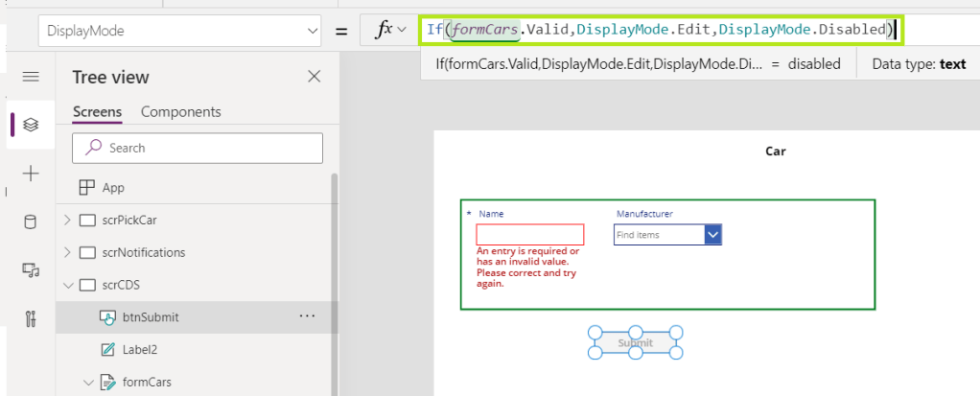Expand the scrPickCar screen node
Viewport: 980px width, 396px height.
66,221
